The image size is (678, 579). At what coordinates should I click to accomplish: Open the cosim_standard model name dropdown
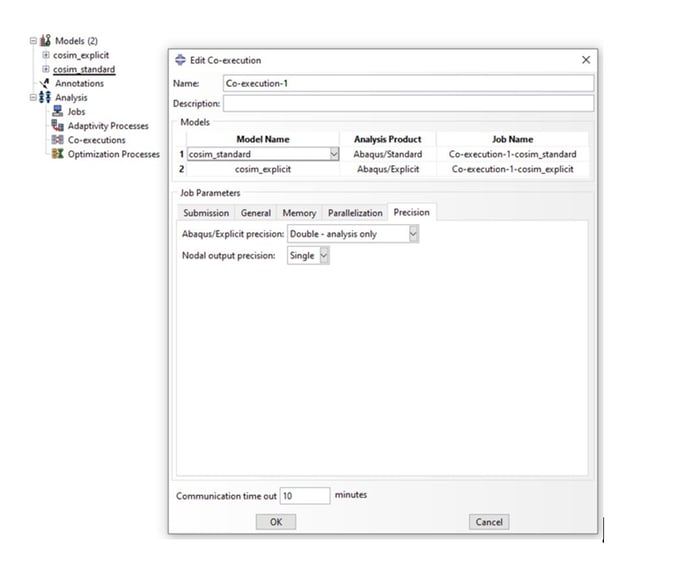334,154
